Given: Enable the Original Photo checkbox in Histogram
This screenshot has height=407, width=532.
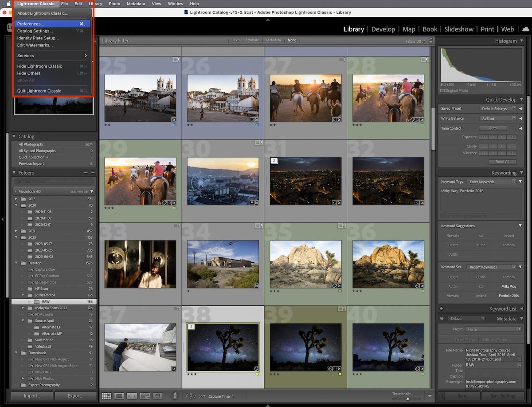Looking at the screenshot, I should click(442, 91).
